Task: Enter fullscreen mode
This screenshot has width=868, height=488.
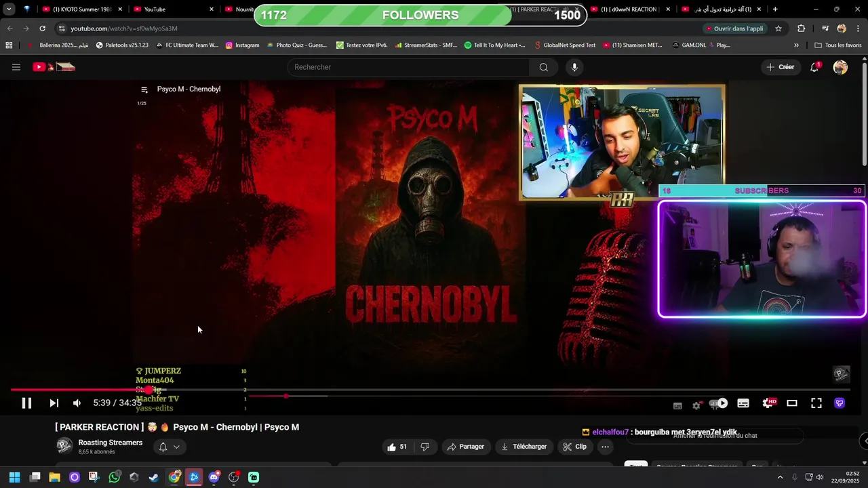Action: pos(816,403)
